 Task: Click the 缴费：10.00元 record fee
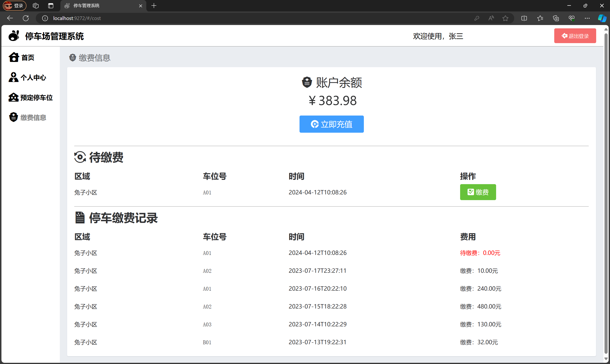pos(479,271)
